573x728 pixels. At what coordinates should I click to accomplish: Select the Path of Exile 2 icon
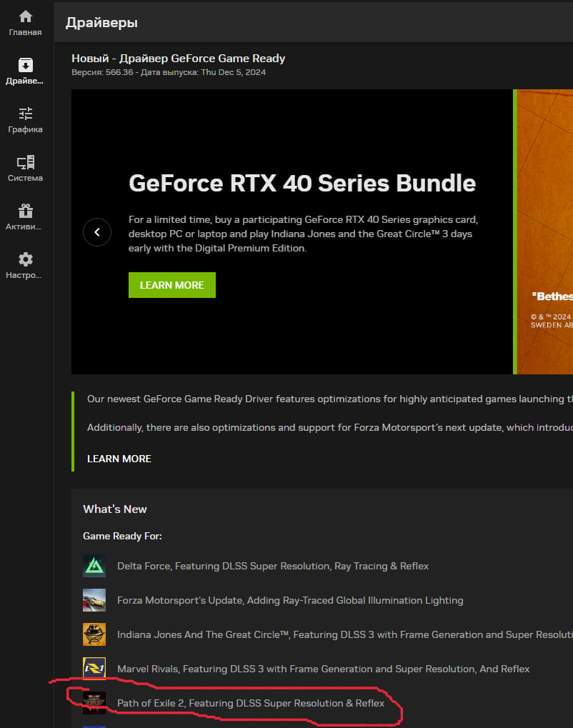pyautogui.click(x=94, y=703)
